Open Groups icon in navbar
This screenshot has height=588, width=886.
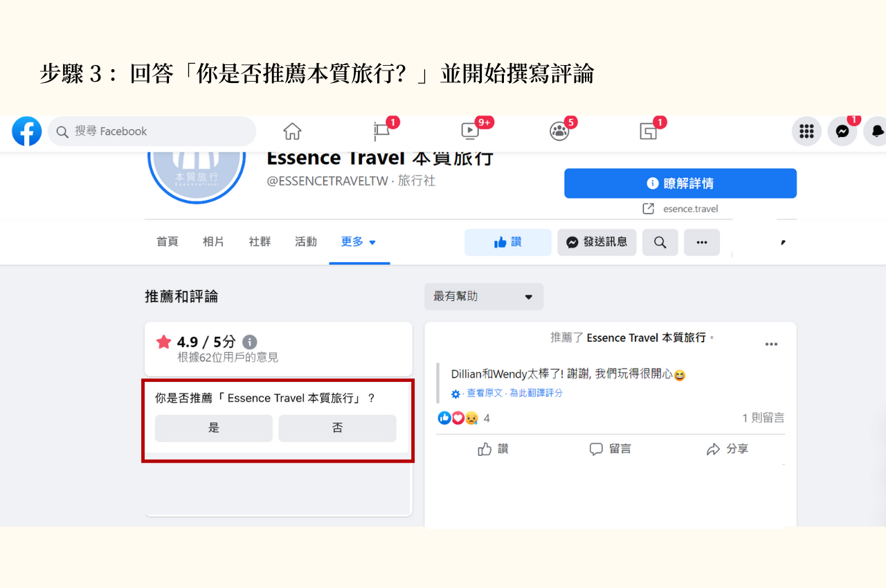(559, 131)
